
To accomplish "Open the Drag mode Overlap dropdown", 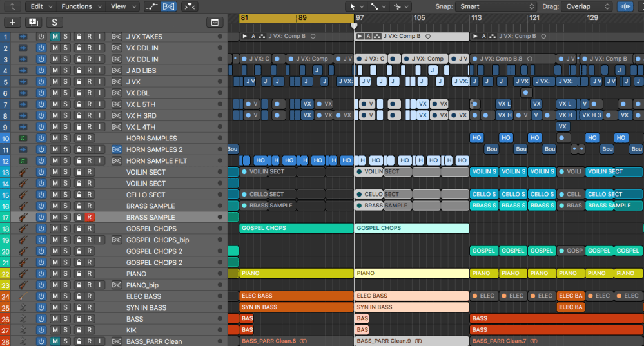I will pyautogui.click(x=586, y=6).
